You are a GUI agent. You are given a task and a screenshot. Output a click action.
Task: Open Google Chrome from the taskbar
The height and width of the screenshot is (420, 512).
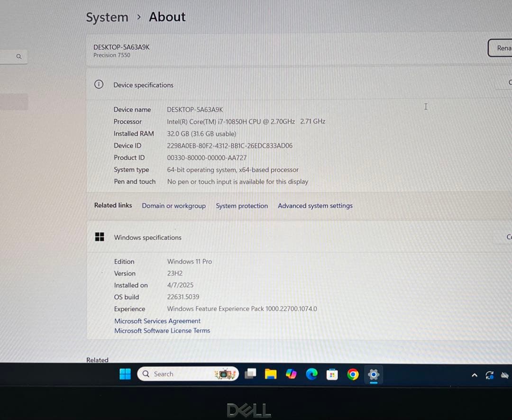(x=353, y=374)
